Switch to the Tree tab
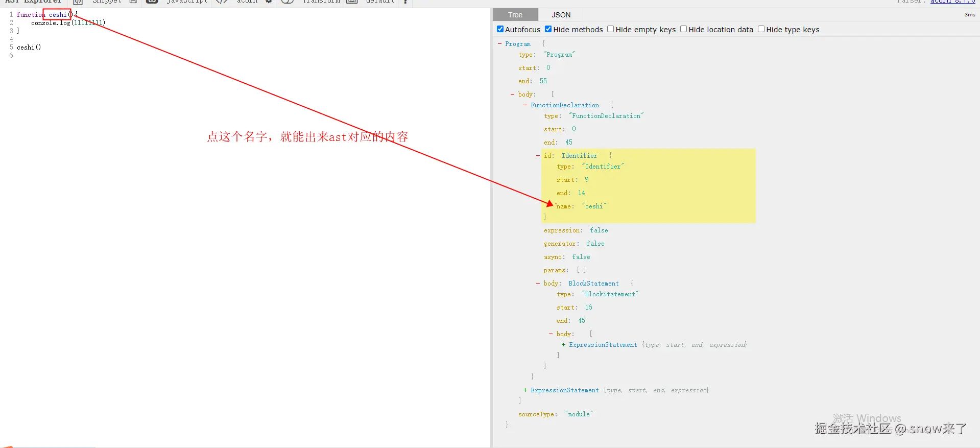Viewport: 980px width, 448px height. [515, 15]
